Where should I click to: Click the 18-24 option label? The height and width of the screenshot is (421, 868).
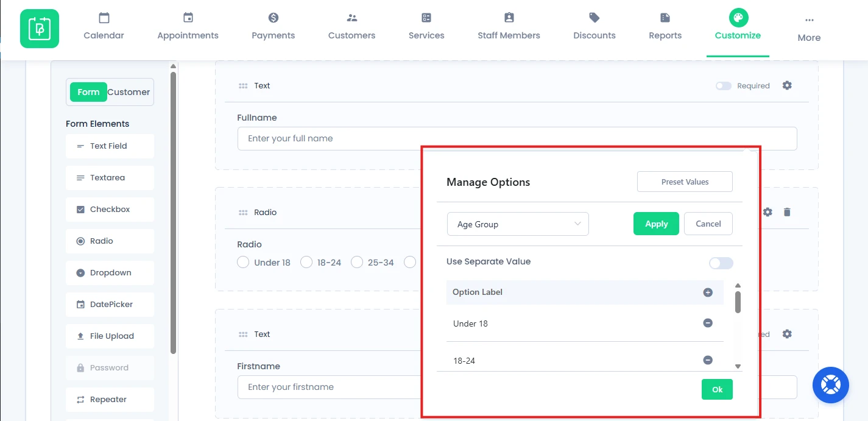464,361
